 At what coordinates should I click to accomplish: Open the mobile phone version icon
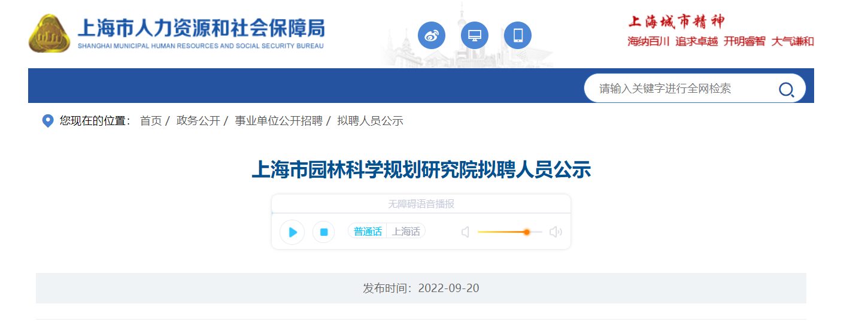pyautogui.click(x=518, y=35)
